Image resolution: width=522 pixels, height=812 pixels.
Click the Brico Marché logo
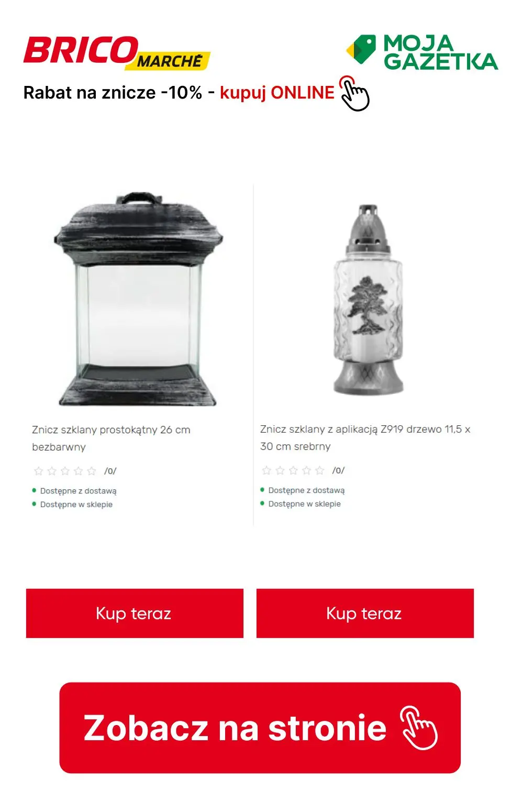pyautogui.click(x=117, y=53)
